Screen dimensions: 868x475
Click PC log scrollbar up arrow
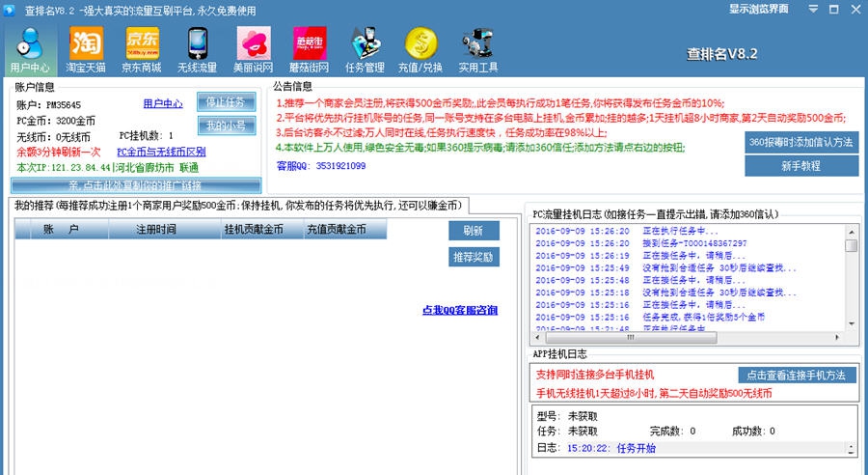coord(852,231)
